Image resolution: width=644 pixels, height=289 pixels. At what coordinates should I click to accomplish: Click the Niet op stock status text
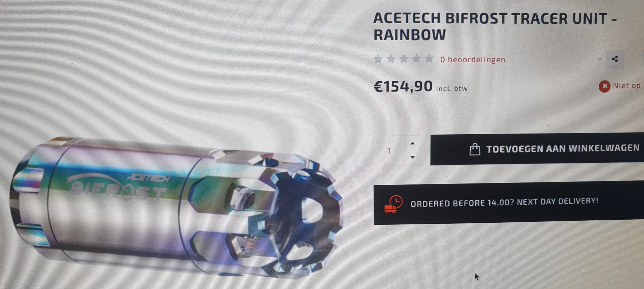point(627,86)
